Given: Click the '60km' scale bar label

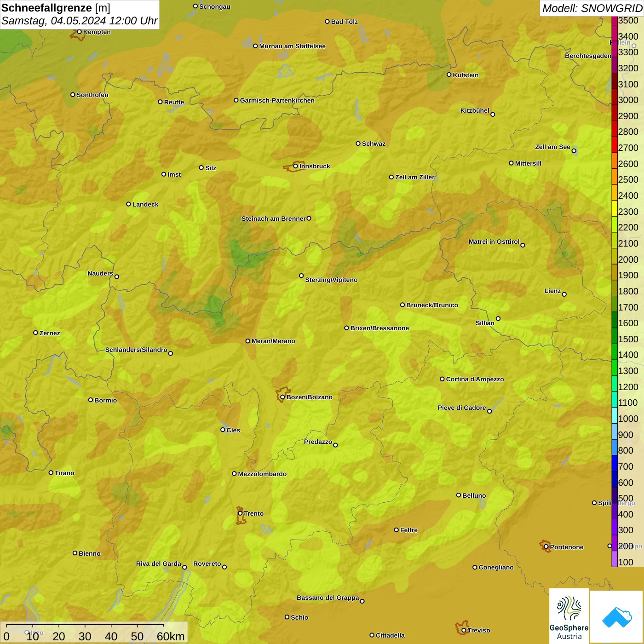Looking at the screenshot, I should click(x=171, y=636).
